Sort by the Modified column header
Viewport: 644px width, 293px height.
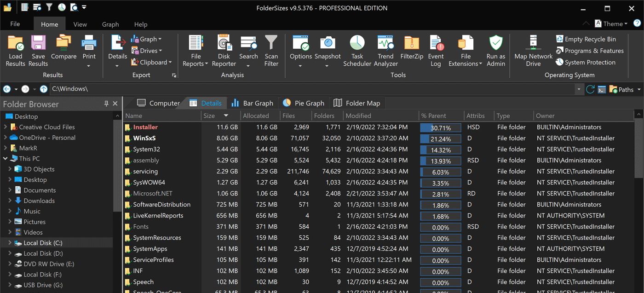tap(381, 116)
